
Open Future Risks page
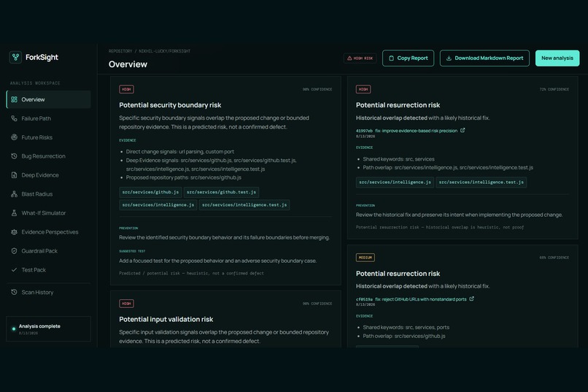point(48,137)
